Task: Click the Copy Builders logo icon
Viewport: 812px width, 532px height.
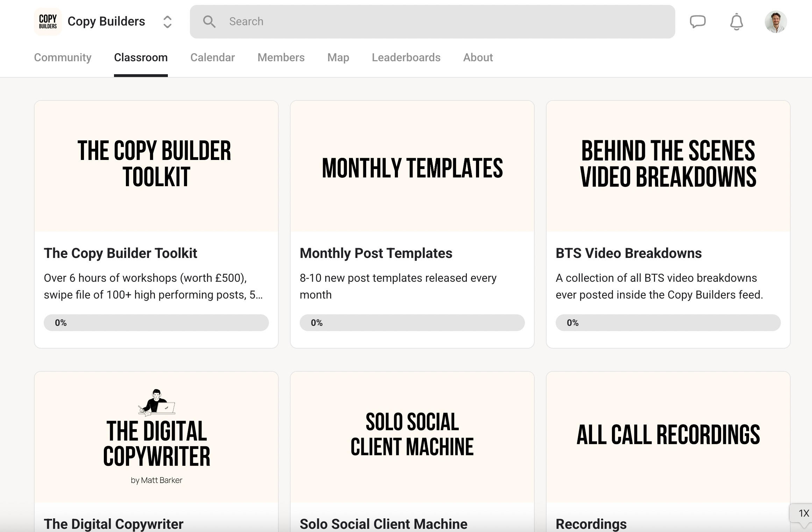Action: point(48,22)
